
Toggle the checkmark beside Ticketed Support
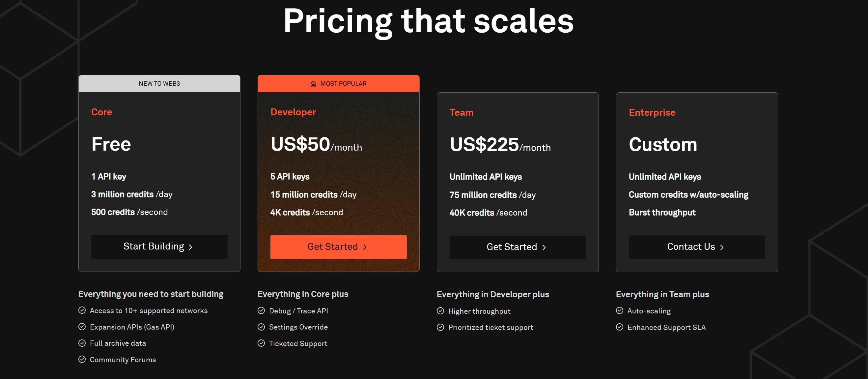[262, 343]
